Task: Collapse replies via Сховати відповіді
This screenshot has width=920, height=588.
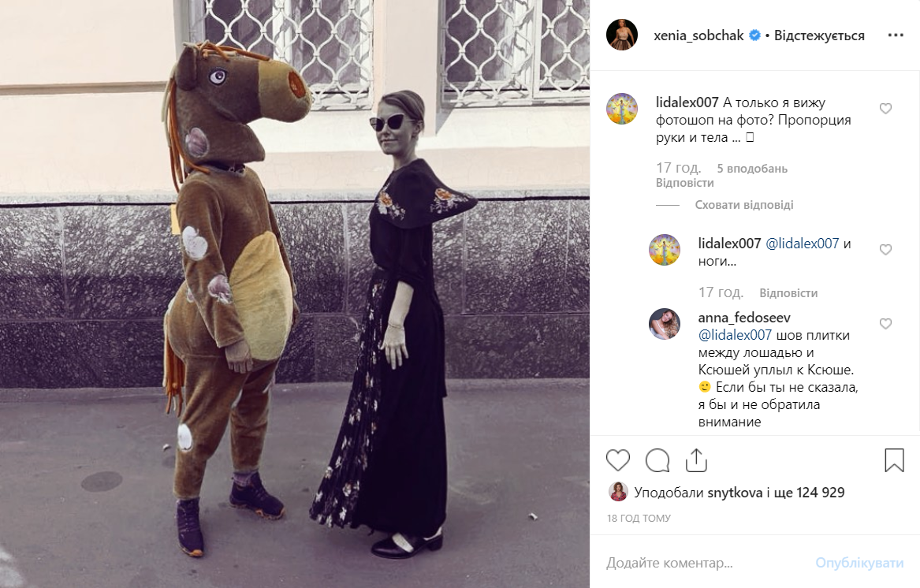Action: point(744,205)
